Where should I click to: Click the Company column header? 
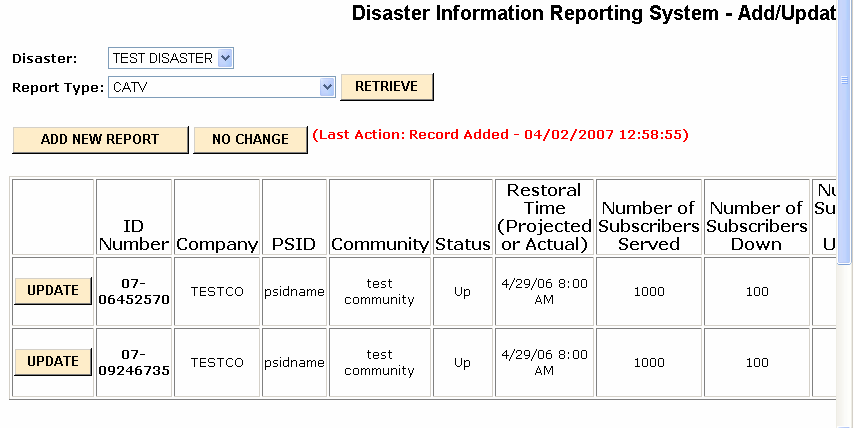point(217,244)
